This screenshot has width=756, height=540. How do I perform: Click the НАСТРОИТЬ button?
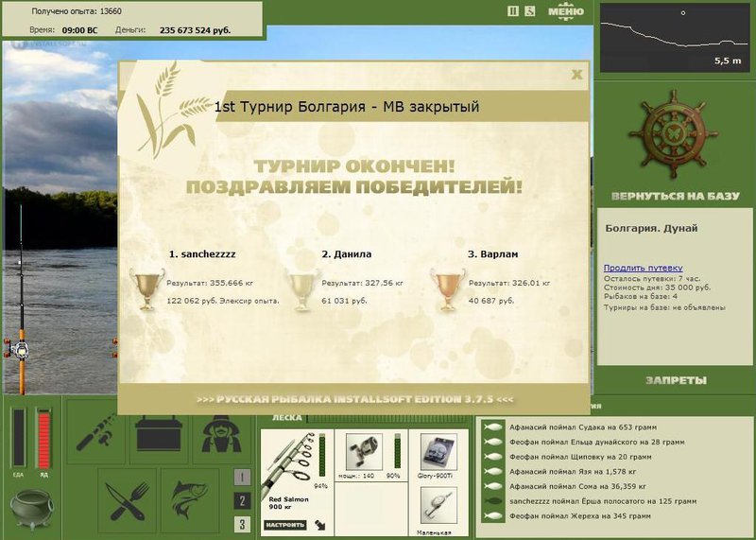coord(285,525)
